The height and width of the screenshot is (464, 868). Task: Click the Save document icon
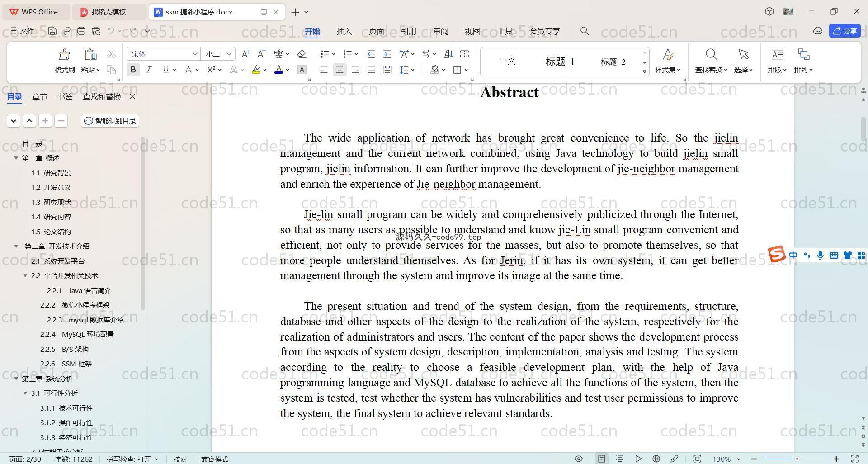[x=52, y=31]
